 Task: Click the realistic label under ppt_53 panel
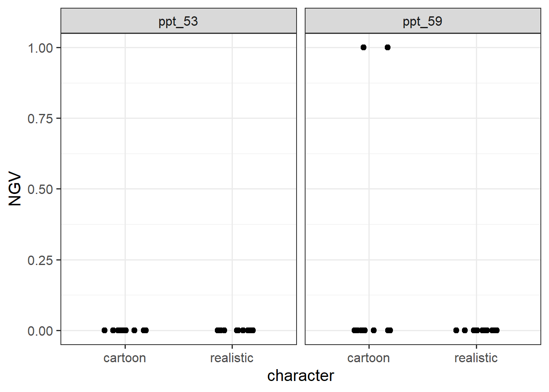(x=232, y=358)
